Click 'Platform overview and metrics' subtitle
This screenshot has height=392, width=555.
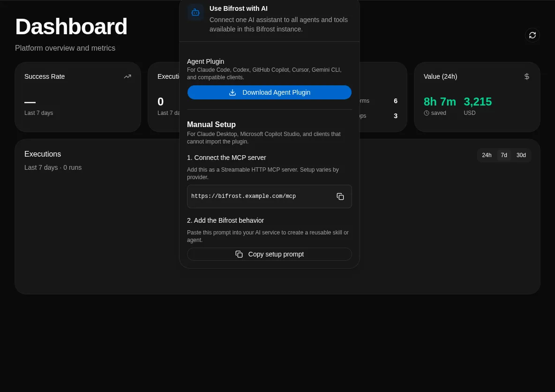click(x=65, y=48)
